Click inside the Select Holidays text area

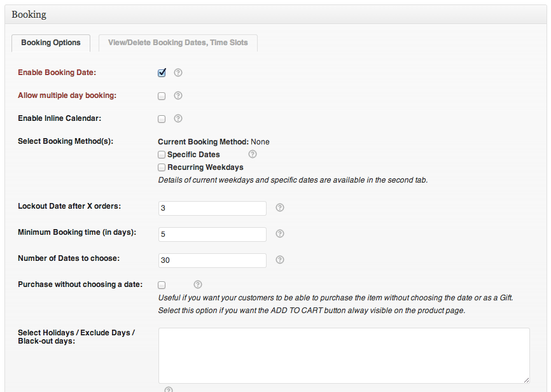tap(344, 355)
